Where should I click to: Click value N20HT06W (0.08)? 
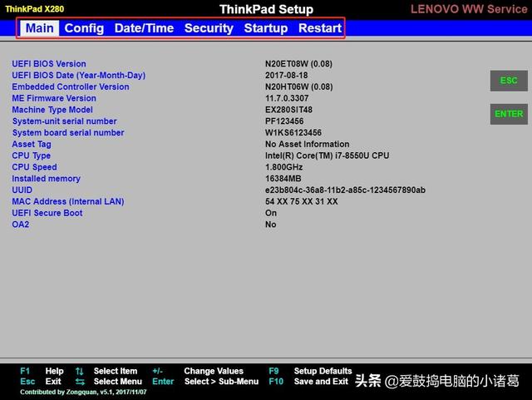[299, 87]
